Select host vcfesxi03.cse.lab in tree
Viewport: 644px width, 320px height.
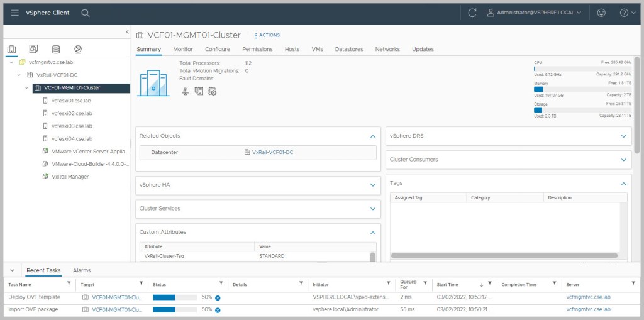click(72, 126)
